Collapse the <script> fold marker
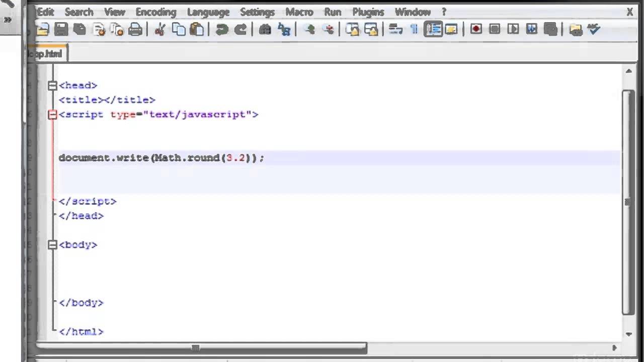Screen dimensions: 644x362 click(x=52, y=115)
